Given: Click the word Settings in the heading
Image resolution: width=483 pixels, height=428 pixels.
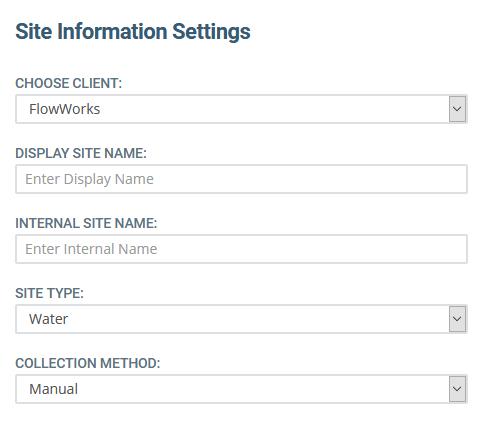Looking at the screenshot, I should [211, 32].
